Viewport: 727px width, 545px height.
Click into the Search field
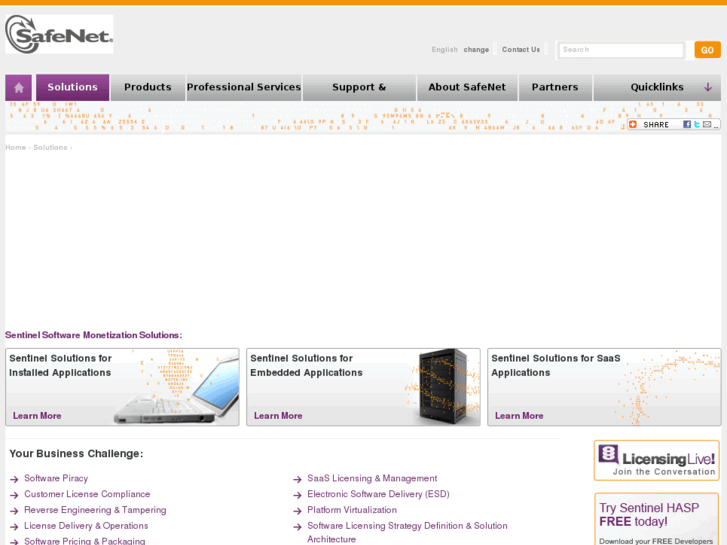[x=621, y=50]
